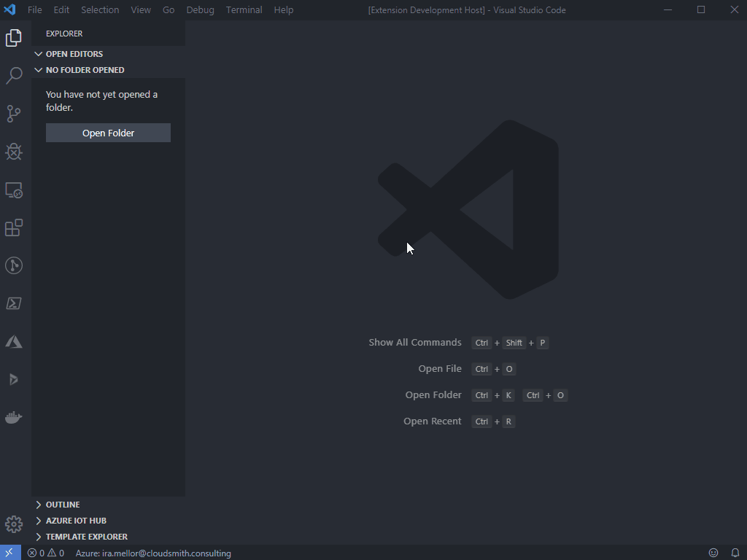Screen dimensions: 747x560
Task: Click the Explorer panel title
Action: (64, 34)
